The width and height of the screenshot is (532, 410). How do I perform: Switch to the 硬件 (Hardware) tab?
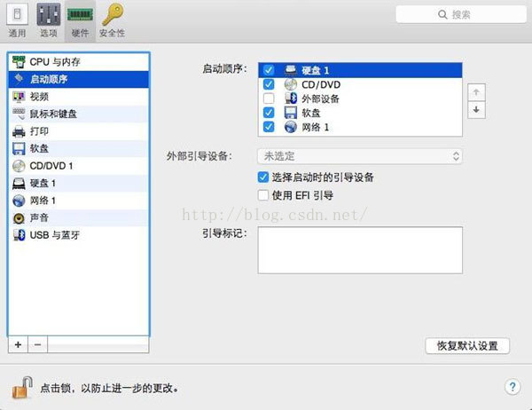[x=80, y=20]
